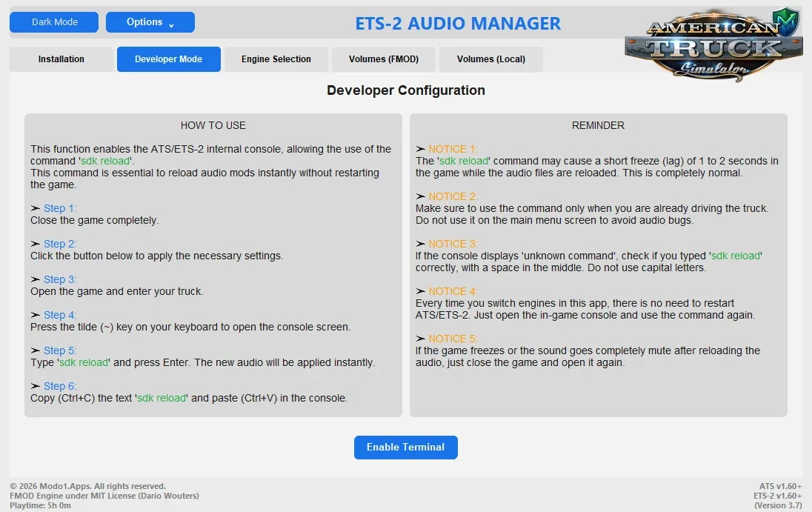Go to the Volumes (FMOD) tab
This screenshot has width=812, height=512.
click(384, 59)
